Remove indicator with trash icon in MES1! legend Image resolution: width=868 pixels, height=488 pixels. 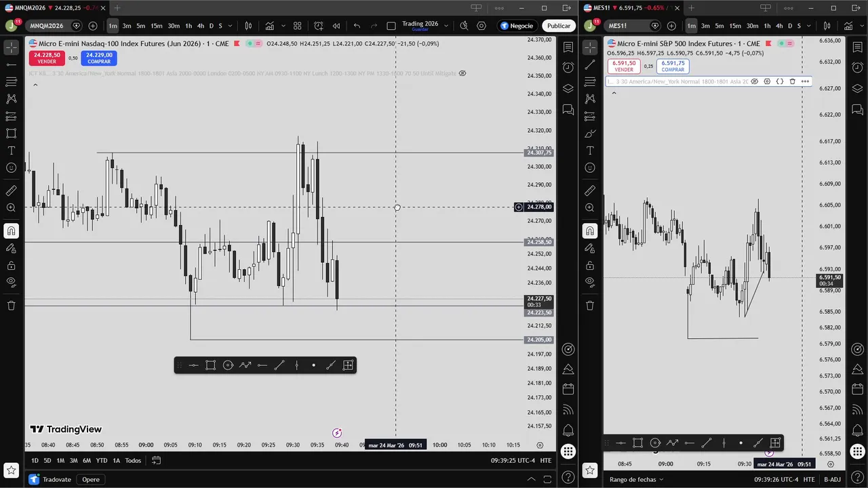(x=792, y=81)
